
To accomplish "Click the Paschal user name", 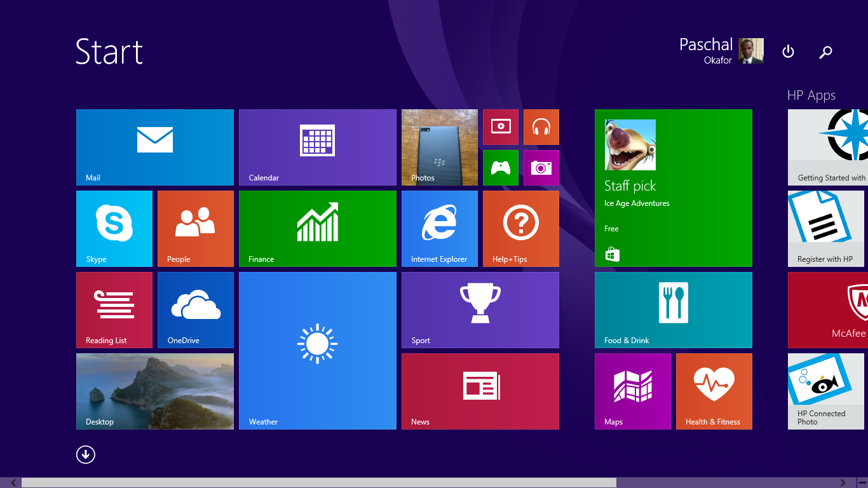I will [706, 44].
